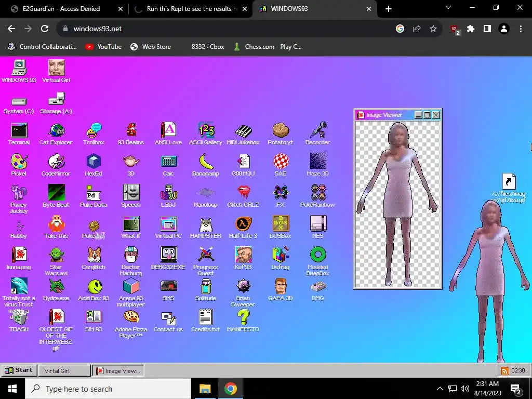Click the RSS feed tray icon

[x=505, y=370]
